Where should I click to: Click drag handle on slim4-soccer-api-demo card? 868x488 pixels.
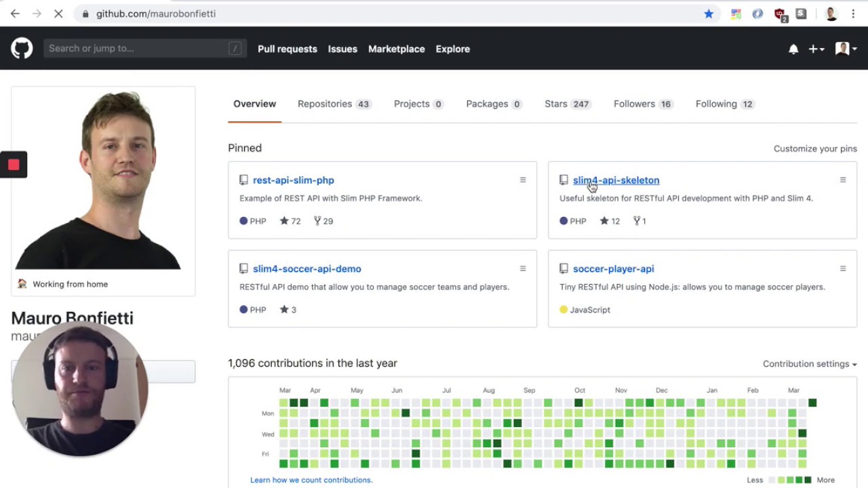[523, 269]
